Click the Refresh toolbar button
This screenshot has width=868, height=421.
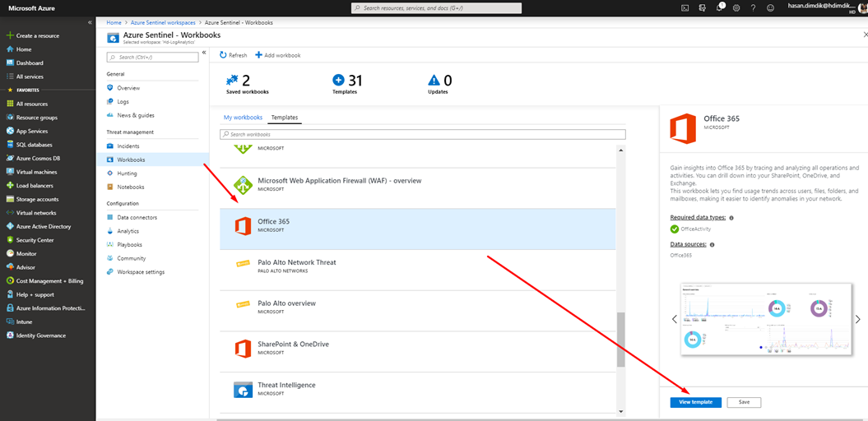233,55
